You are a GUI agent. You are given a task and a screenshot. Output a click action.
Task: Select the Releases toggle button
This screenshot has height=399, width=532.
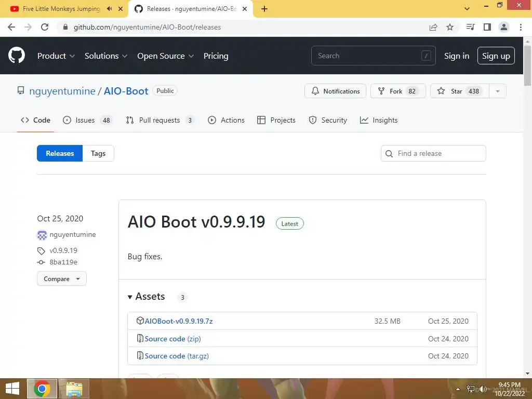(60, 153)
